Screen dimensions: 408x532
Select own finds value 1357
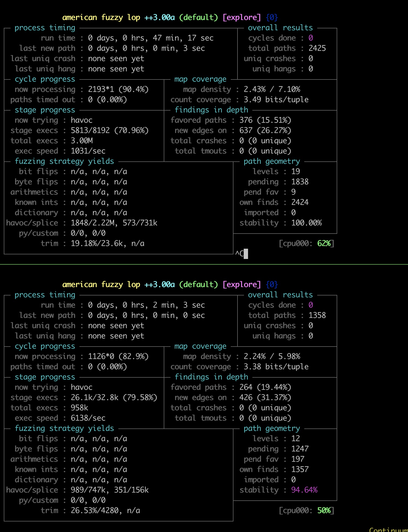pos(300,469)
